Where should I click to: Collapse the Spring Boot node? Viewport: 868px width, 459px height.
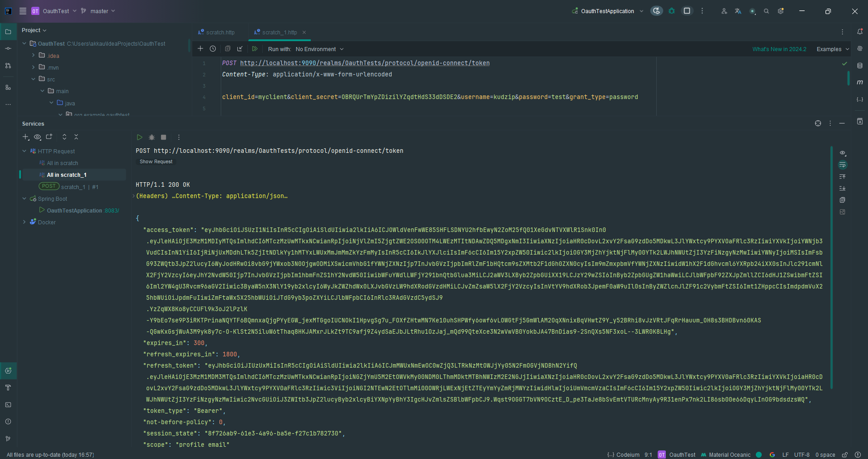pos(24,199)
